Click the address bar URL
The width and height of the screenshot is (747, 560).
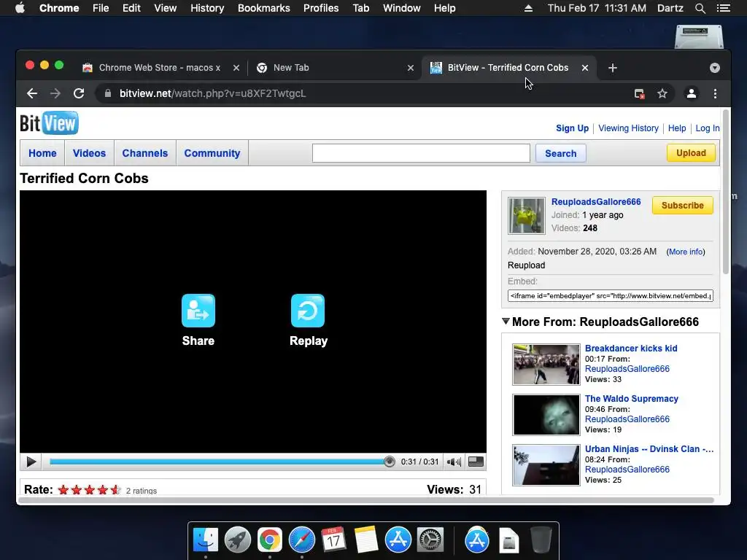(212, 94)
